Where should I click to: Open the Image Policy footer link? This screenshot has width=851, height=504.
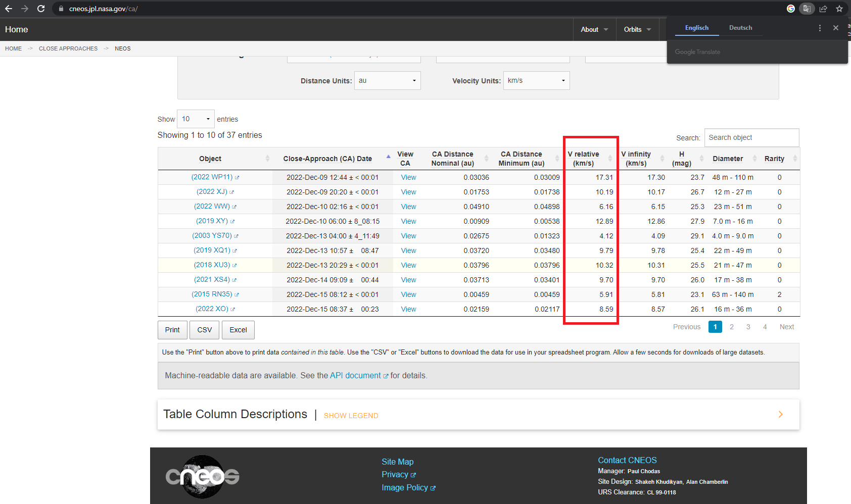point(405,488)
